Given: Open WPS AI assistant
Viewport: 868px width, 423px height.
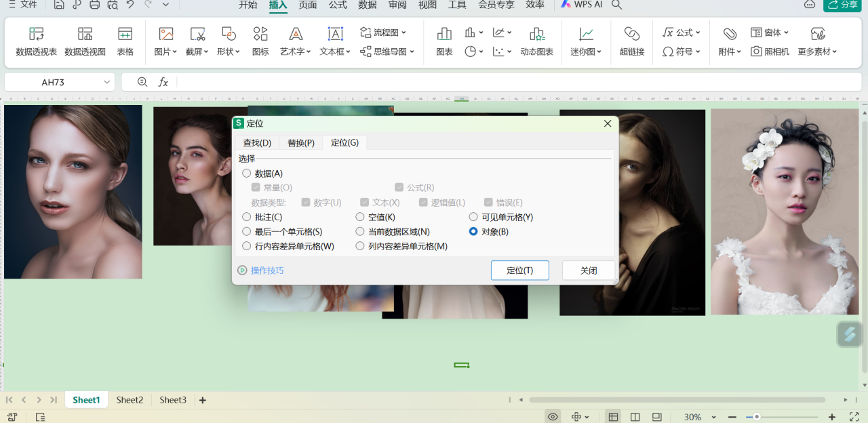Looking at the screenshot, I should (x=582, y=5).
